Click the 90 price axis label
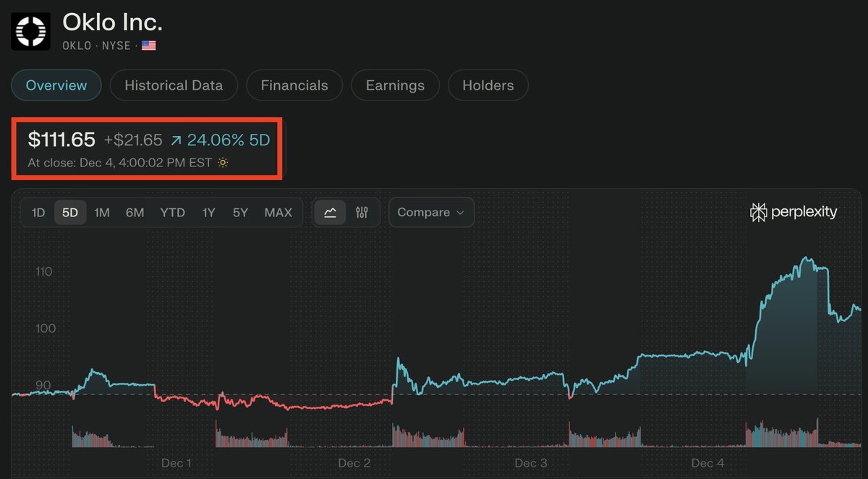This screenshot has width=868, height=479. pyautogui.click(x=42, y=385)
